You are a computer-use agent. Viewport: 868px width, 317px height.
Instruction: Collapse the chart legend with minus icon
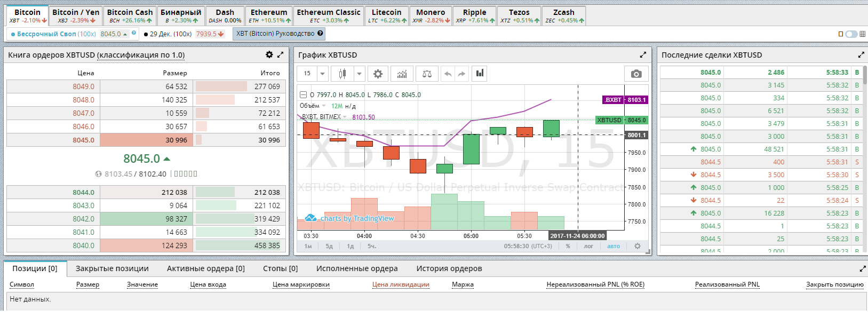tap(303, 95)
